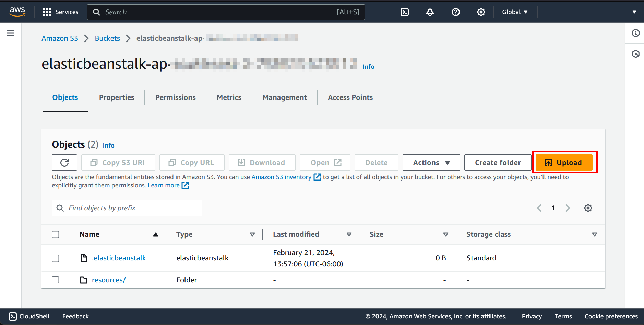
Task: Switch to the Management tab
Action: [x=284, y=97]
